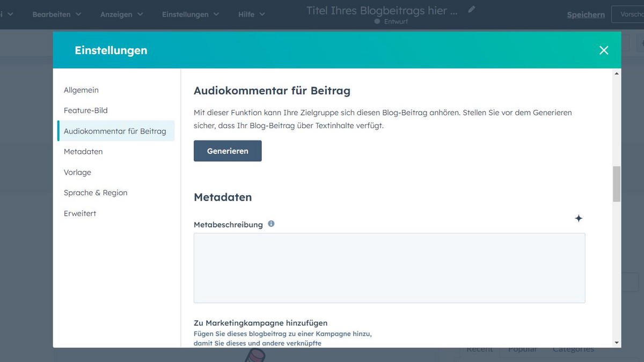Open the Bearbeiten menu
The width and height of the screenshot is (644, 362).
click(56, 14)
